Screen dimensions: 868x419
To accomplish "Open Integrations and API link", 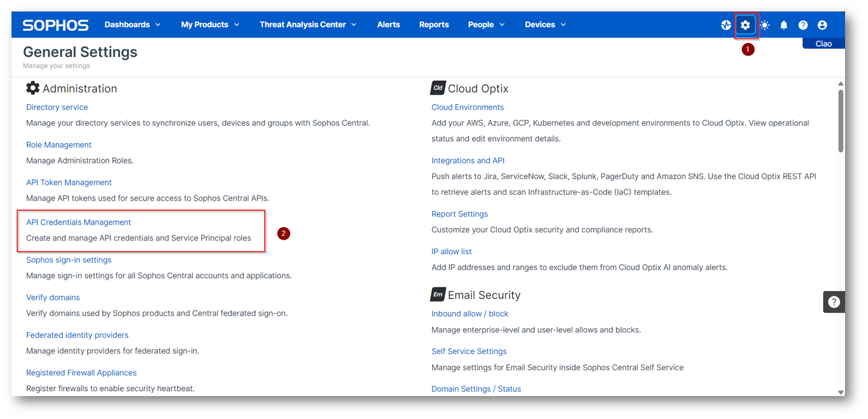I will pyautogui.click(x=468, y=161).
